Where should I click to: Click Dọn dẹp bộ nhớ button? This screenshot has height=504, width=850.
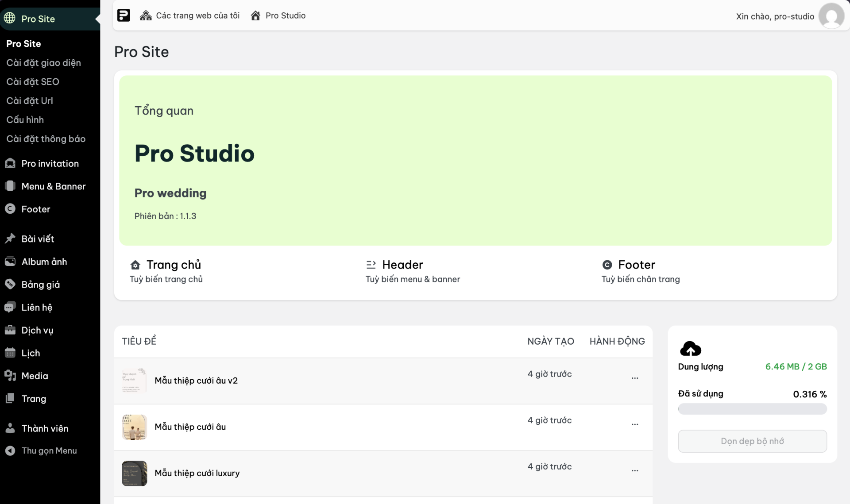(x=752, y=441)
